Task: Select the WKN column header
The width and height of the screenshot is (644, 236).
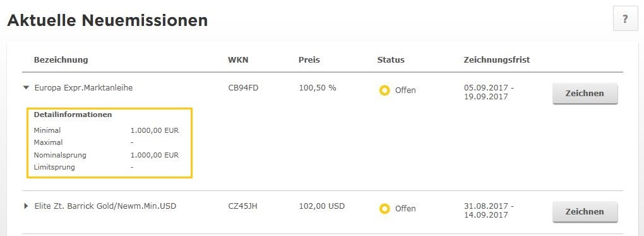Action: (238, 59)
